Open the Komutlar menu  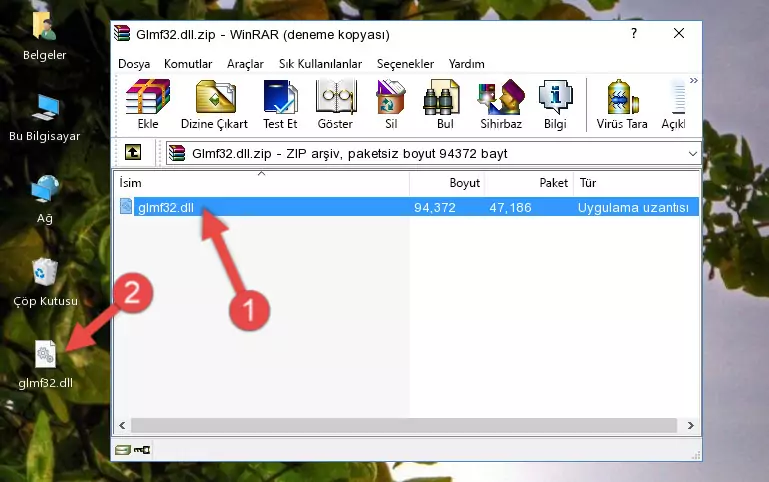click(188, 64)
